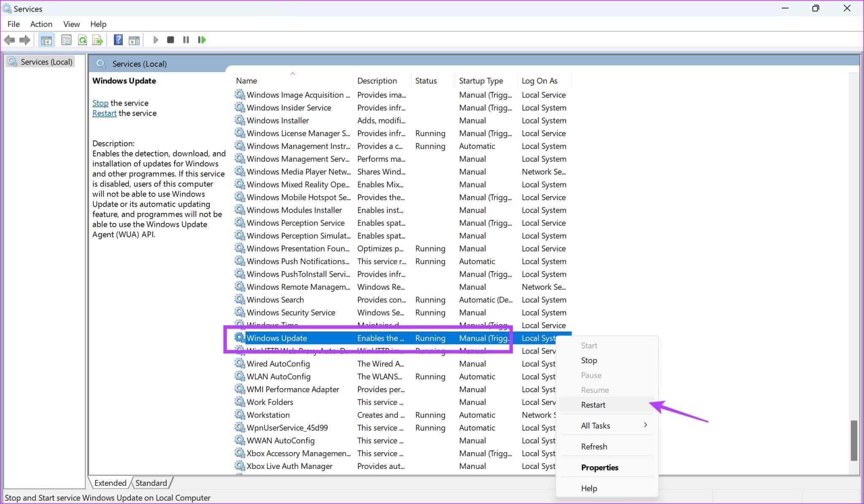Toggle the Show/Hide Console Tree icon
The width and height of the screenshot is (864, 504).
coord(46,40)
